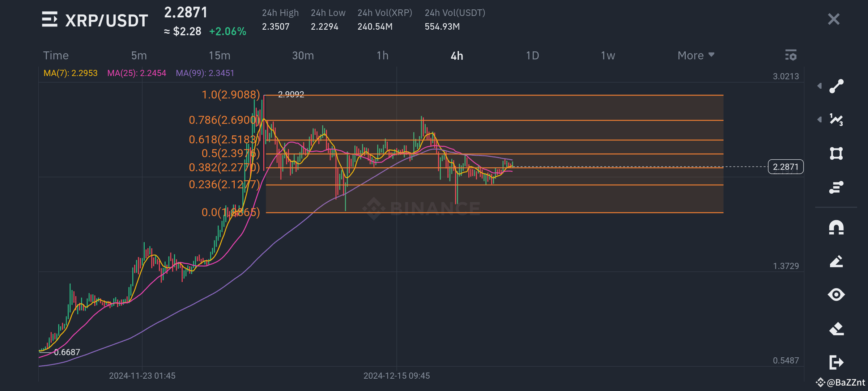This screenshot has height=391, width=868.
Task: Switch to the 1D timeframe tab
Action: [x=532, y=55]
